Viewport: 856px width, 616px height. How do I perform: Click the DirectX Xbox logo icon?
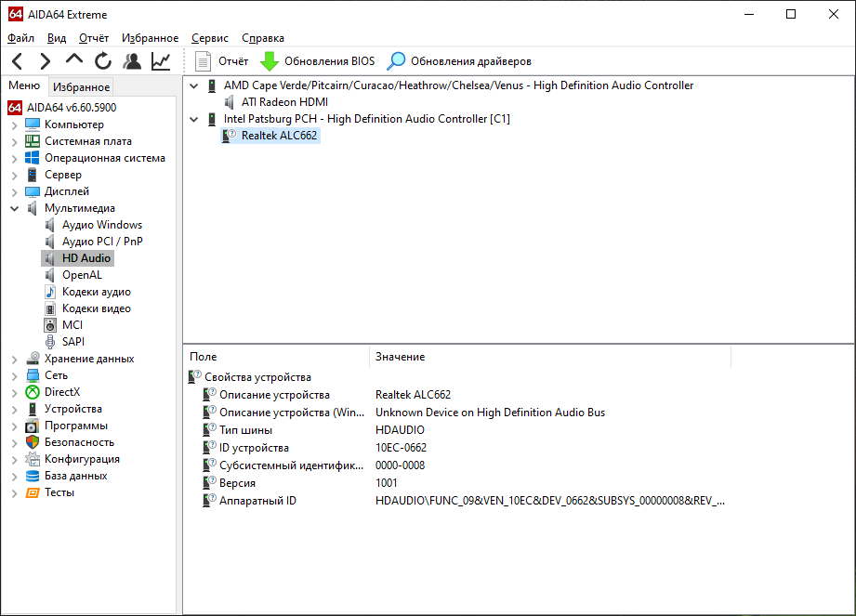[x=33, y=392]
